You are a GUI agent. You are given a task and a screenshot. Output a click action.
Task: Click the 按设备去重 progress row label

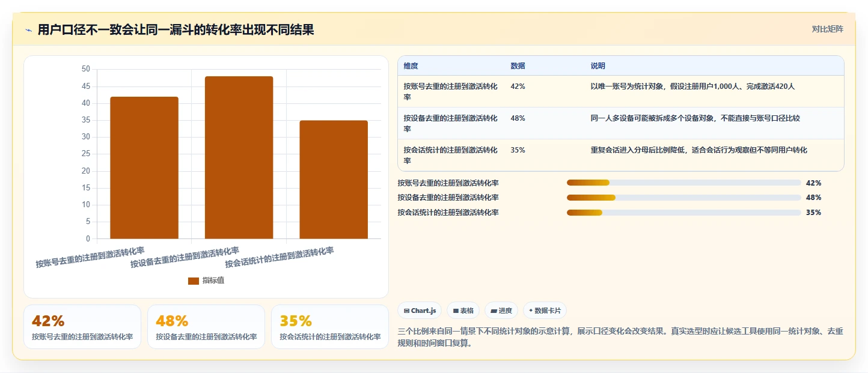(x=448, y=198)
